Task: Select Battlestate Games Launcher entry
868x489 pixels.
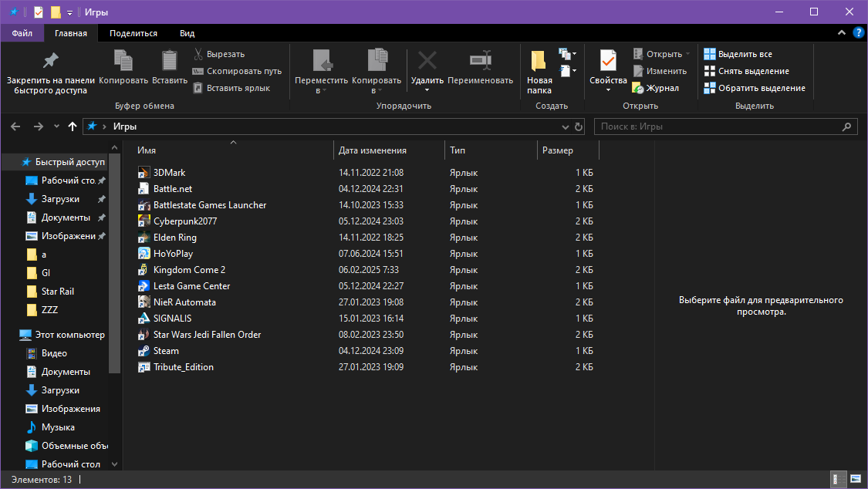Action: coord(210,205)
